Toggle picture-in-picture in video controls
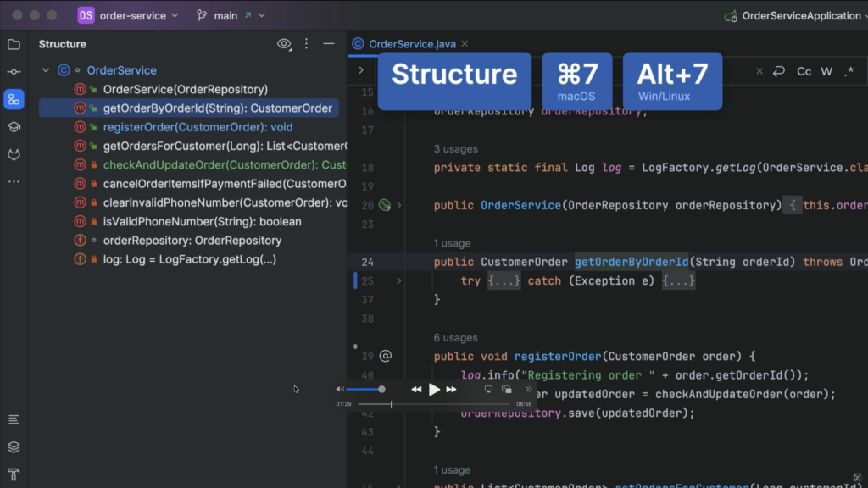868x488 pixels. [x=507, y=390]
